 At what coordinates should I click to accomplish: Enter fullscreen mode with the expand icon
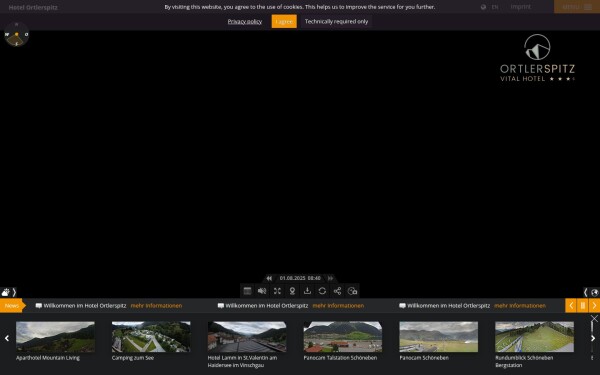tap(277, 291)
